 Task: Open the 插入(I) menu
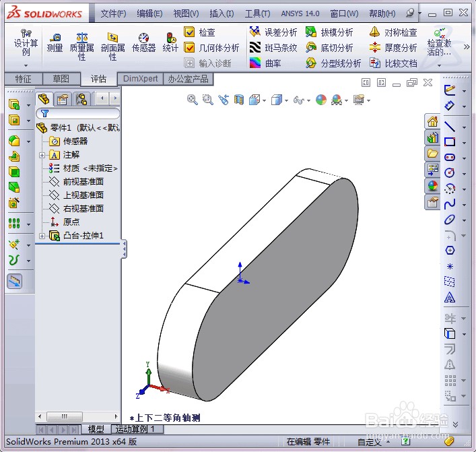pyautogui.click(x=222, y=13)
